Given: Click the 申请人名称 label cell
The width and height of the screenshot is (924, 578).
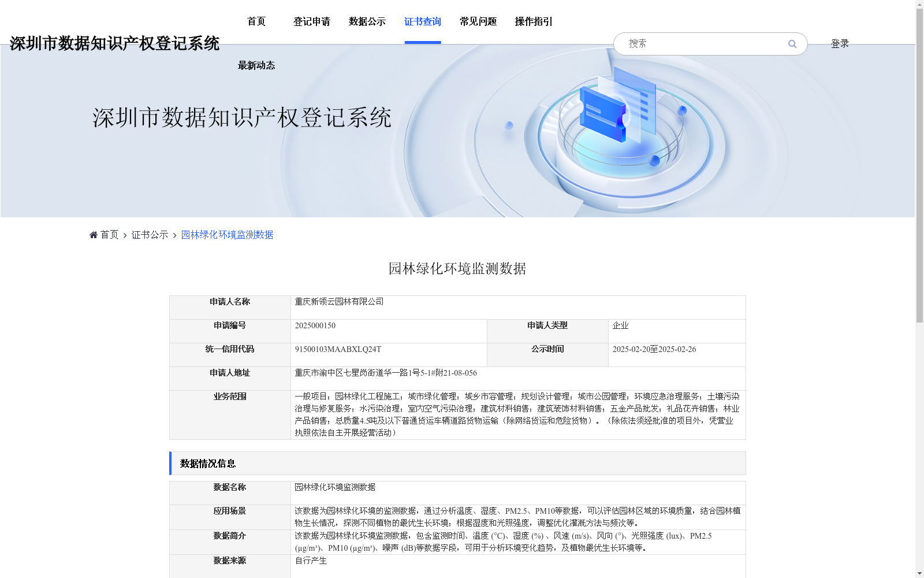Looking at the screenshot, I should pos(230,307).
